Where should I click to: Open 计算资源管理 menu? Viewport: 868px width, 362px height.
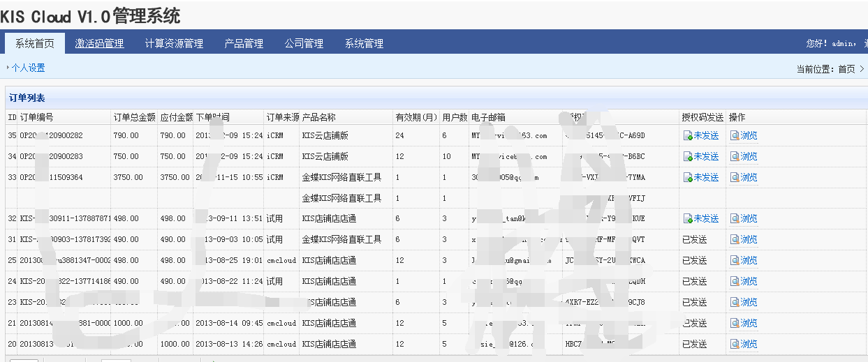174,43
